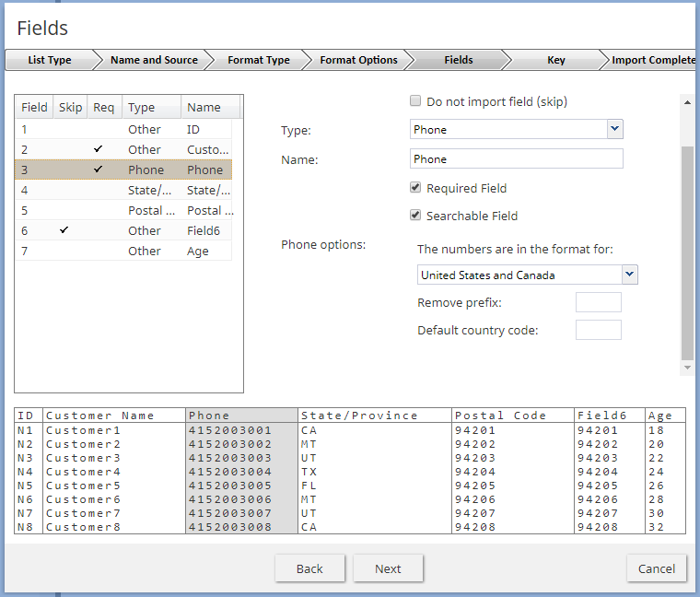Go to the List Type step

(x=50, y=60)
